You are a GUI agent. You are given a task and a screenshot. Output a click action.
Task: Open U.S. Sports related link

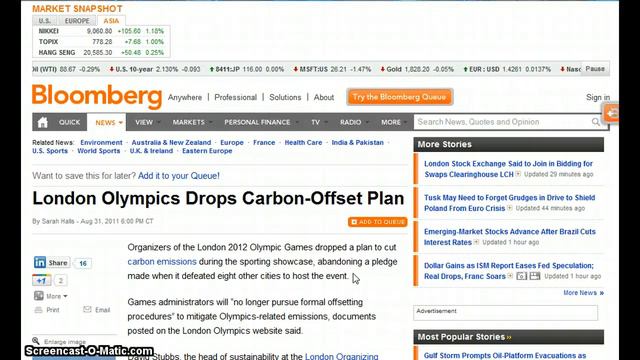50,151
